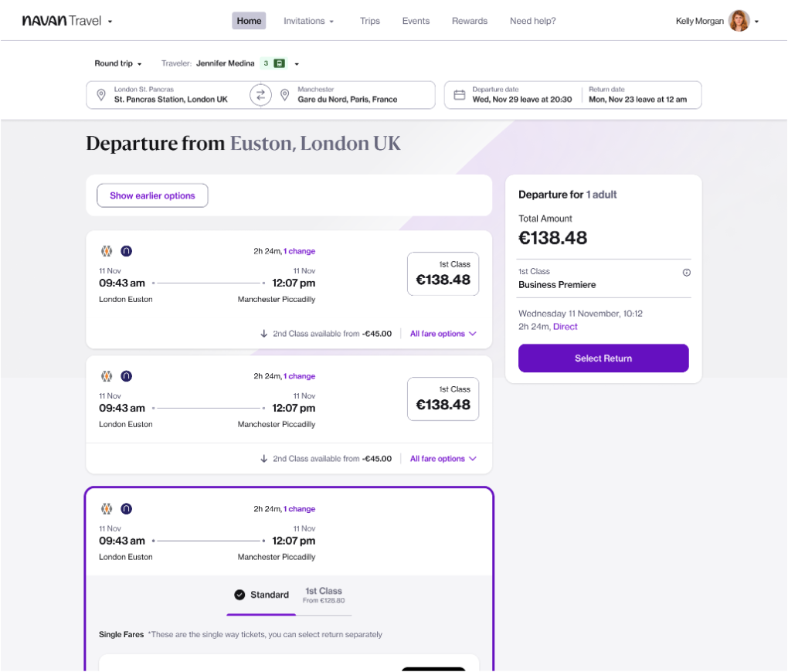The width and height of the screenshot is (788, 672).
Task: Go to the Trips tab
Action: coord(370,21)
